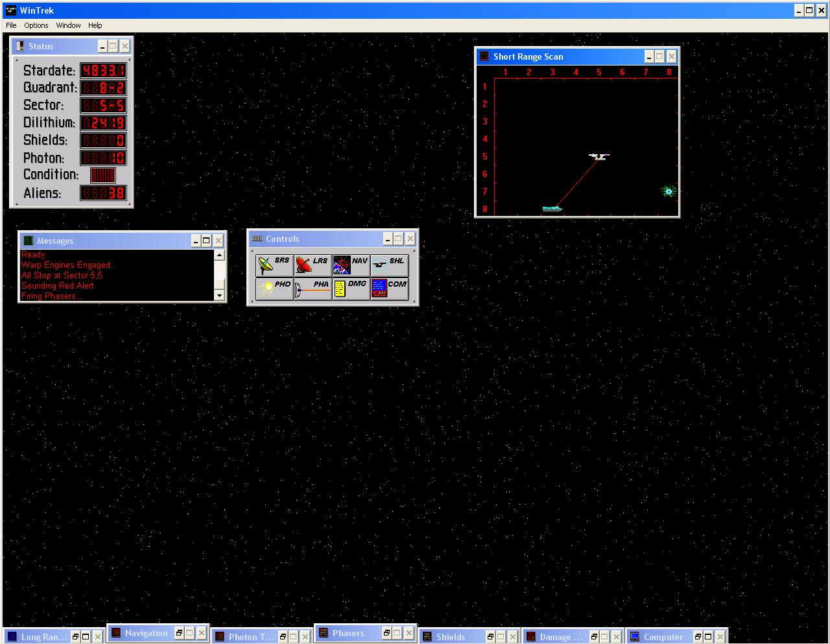Open the File menu
The height and width of the screenshot is (644, 830).
click(11, 25)
